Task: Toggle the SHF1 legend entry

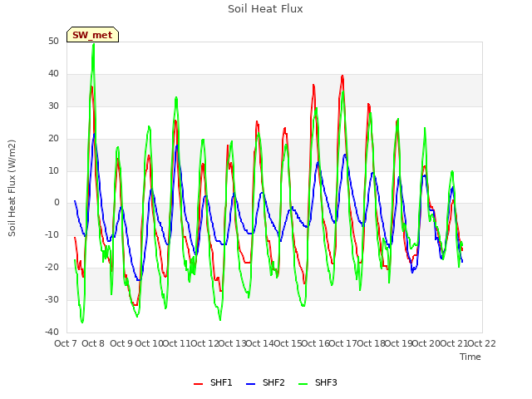Action: pyautogui.click(x=213, y=382)
